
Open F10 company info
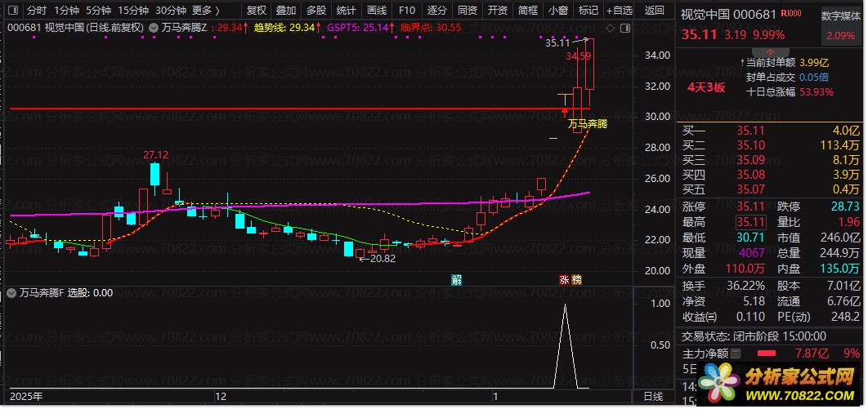pyautogui.click(x=407, y=10)
